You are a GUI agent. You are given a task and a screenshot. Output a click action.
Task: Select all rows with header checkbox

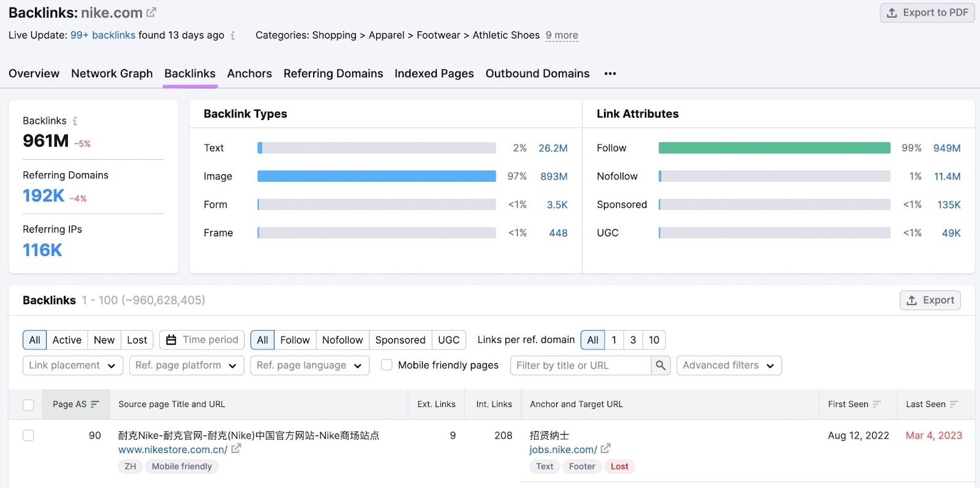(28, 405)
